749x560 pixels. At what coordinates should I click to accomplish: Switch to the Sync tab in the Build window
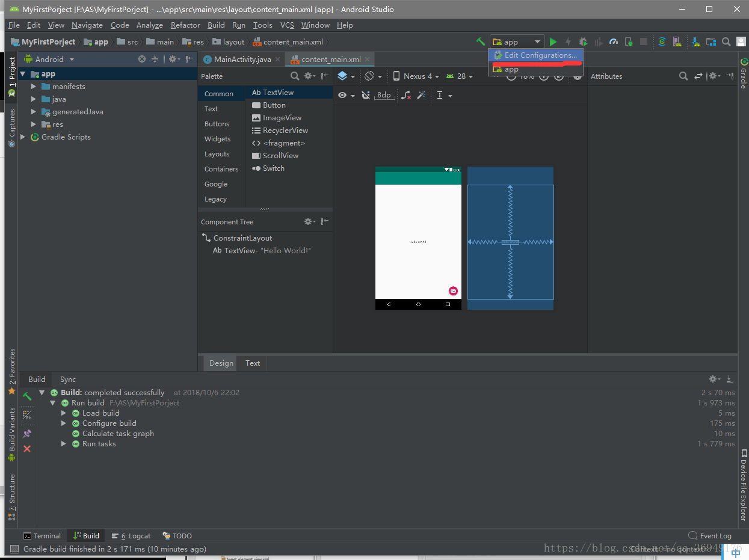pyautogui.click(x=68, y=379)
